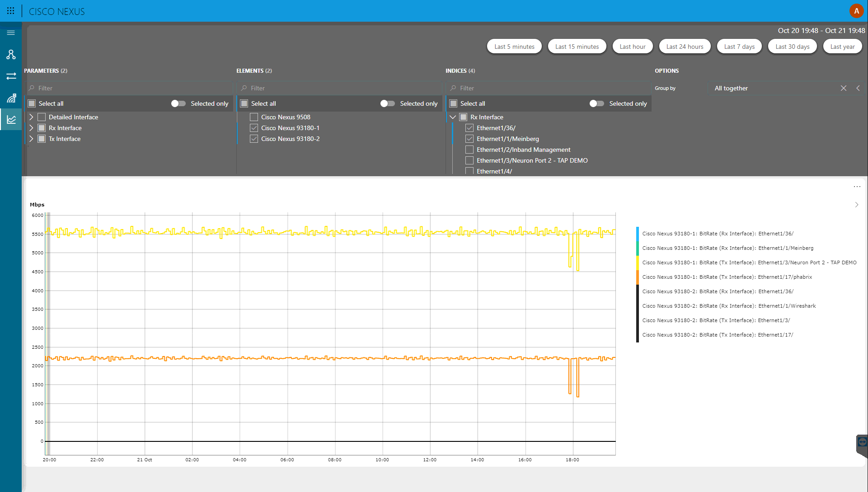This screenshot has height=492, width=868.
Task: Select Last 15 minutes range
Action: 577,47
